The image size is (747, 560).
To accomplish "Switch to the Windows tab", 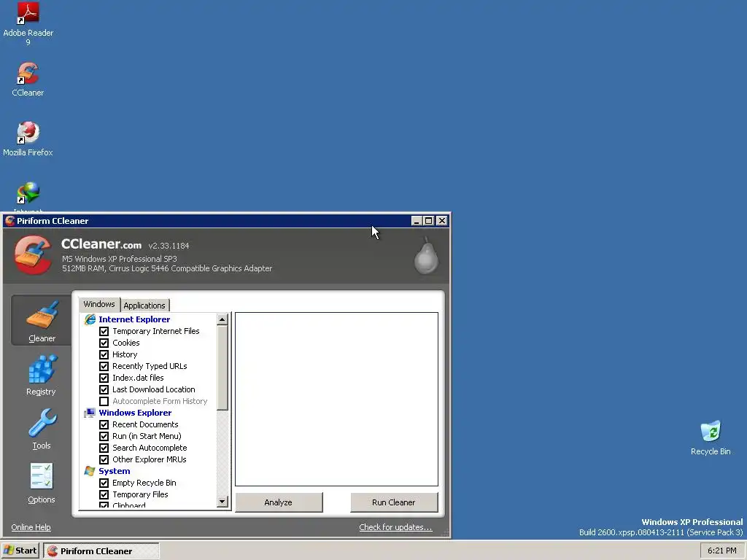I will point(99,304).
